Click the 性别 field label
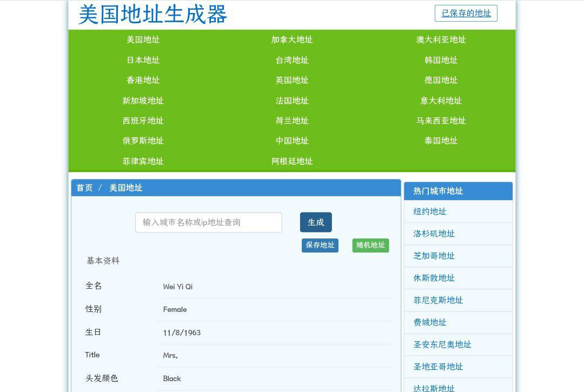The width and height of the screenshot is (584, 392). (x=93, y=309)
